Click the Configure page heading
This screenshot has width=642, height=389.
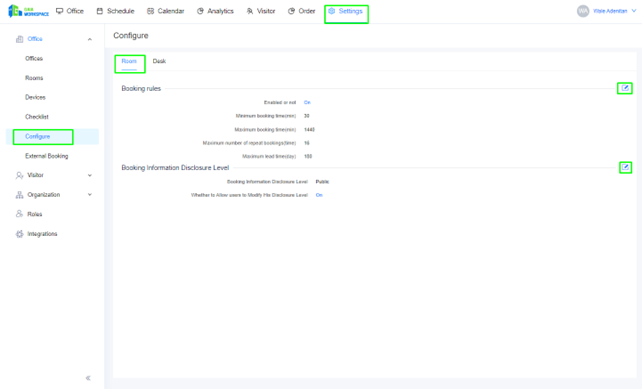pos(131,36)
